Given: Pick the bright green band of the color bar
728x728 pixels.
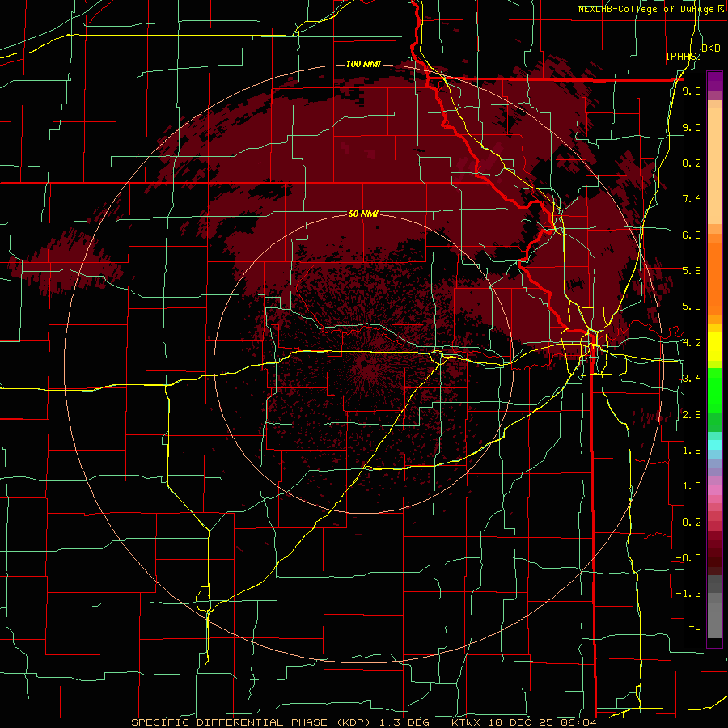Looking at the screenshot, I should pos(714,390).
